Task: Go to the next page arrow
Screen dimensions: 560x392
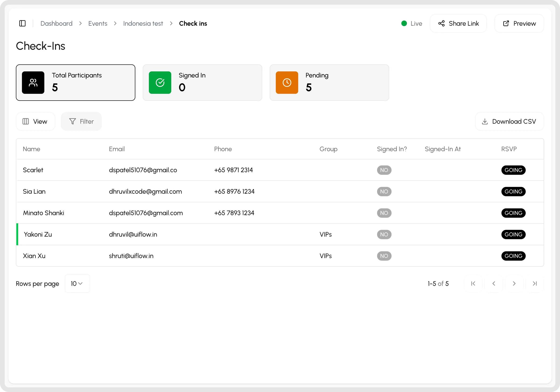Action: coord(514,283)
